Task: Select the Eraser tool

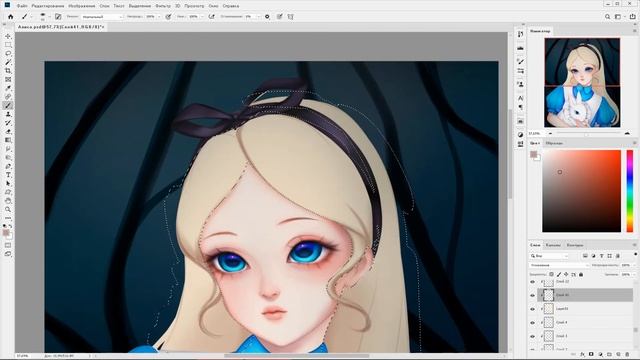Action: pyautogui.click(x=8, y=131)
